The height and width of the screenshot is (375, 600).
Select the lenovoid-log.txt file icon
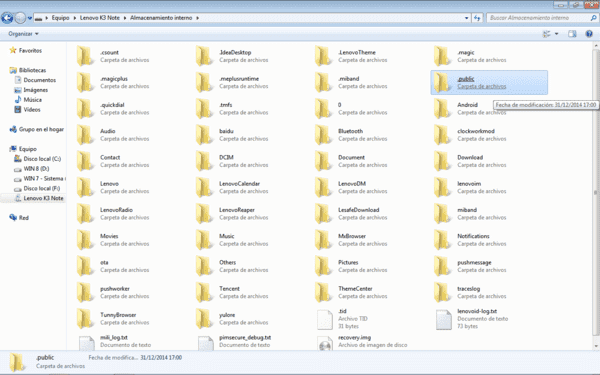[x=443, y=320]
